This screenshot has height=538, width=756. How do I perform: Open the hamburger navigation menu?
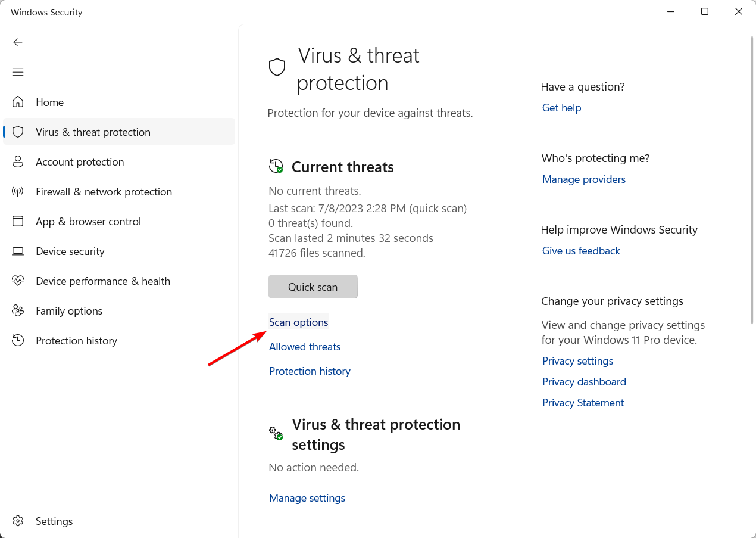(x=18, y=72)
